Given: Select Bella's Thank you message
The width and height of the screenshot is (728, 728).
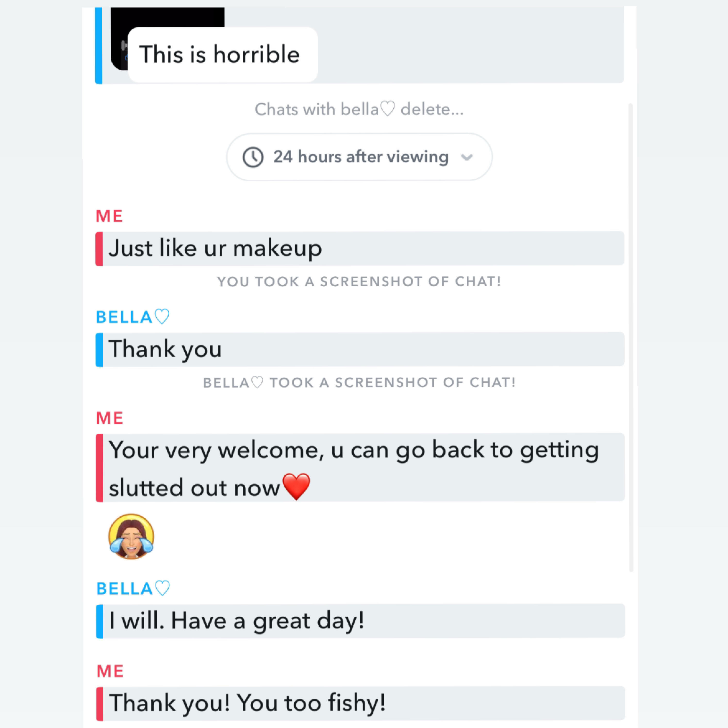Looking at the screenshot, I should pos(360,349).
